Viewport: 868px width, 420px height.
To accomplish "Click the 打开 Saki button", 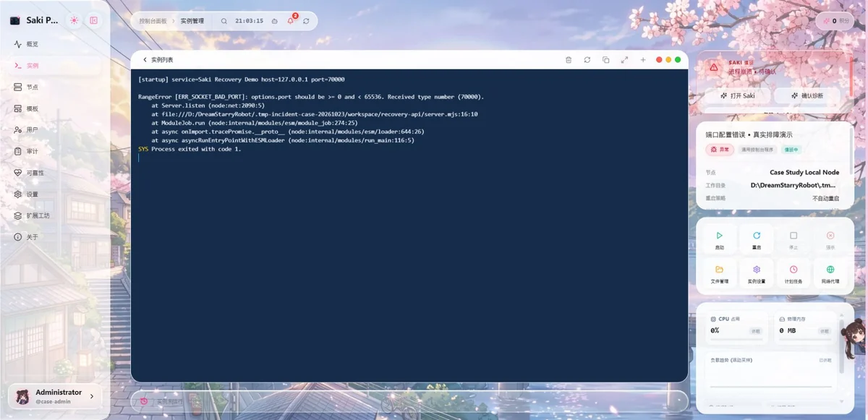I will [738, 95].
